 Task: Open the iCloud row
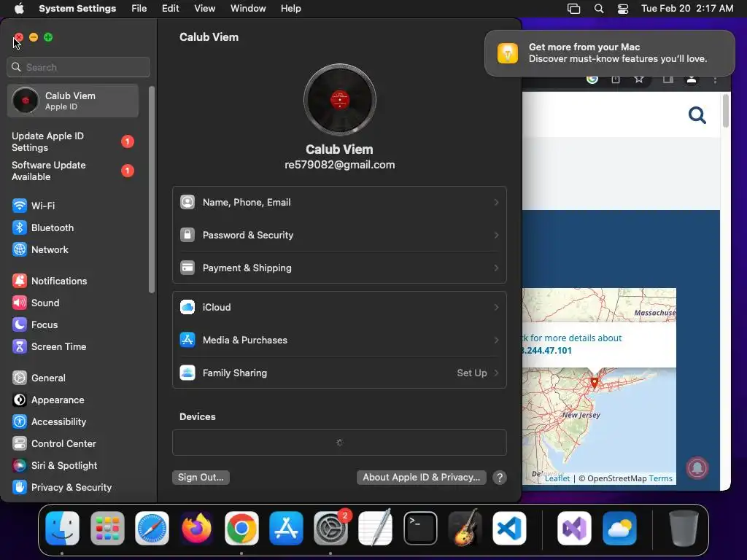pos(339,307)
